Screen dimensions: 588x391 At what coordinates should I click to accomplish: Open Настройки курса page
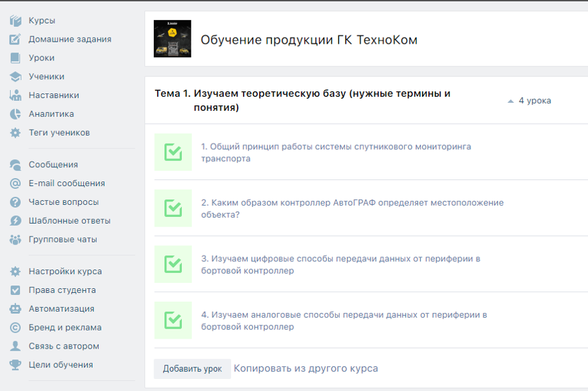tap(65, 271)
